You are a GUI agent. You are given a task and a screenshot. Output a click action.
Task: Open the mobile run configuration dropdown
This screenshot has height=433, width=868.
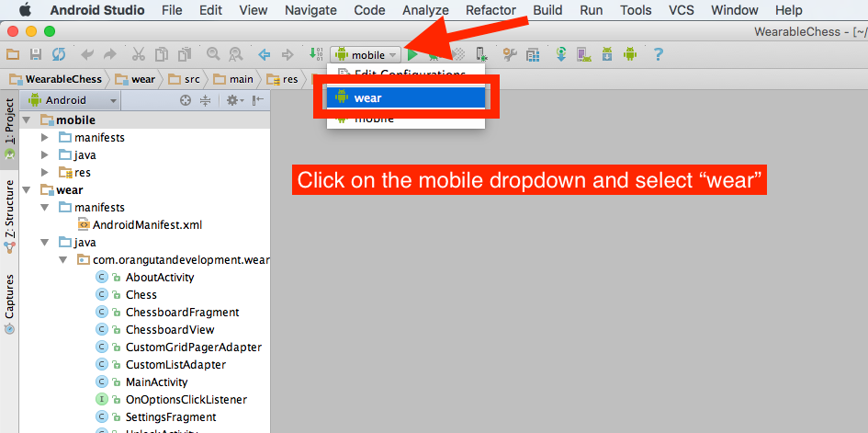click(x=366, y=55)
